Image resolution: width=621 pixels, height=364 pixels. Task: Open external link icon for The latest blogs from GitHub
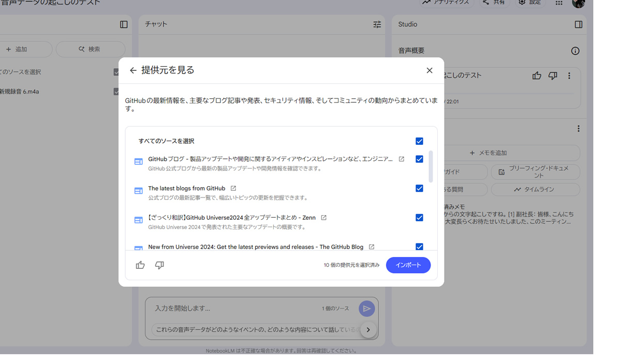click(x=233, y=188)
